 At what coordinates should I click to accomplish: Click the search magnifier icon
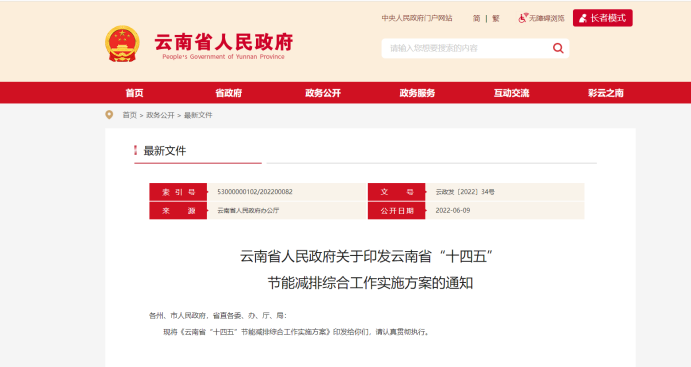point(558,48)
